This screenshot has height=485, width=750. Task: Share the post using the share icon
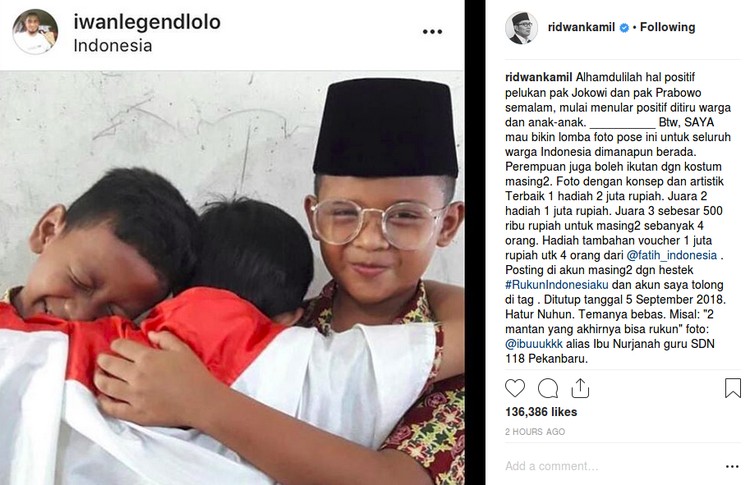[580, 388]
